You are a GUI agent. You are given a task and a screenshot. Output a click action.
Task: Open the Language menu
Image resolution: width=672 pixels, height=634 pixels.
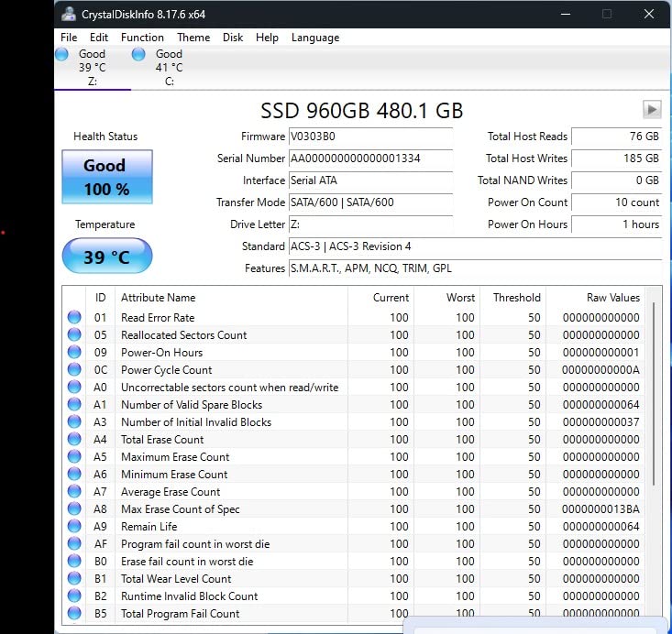(315, 38)
